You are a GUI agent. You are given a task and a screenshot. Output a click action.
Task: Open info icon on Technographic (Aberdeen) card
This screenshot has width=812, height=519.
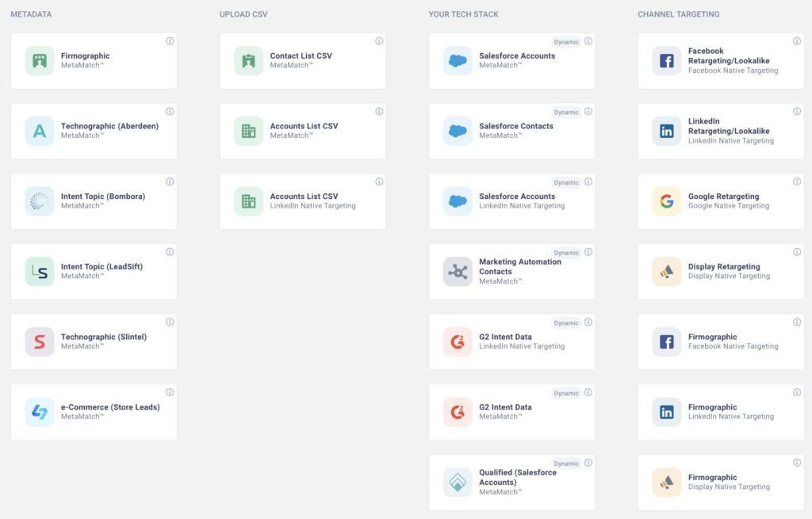click(x=170, y=111)
